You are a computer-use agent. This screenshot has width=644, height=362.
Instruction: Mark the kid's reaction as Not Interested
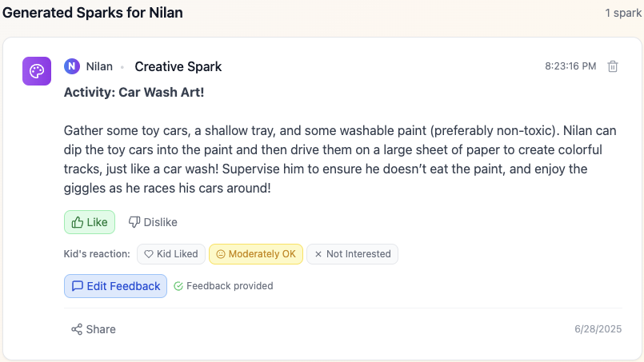[352, 254]
